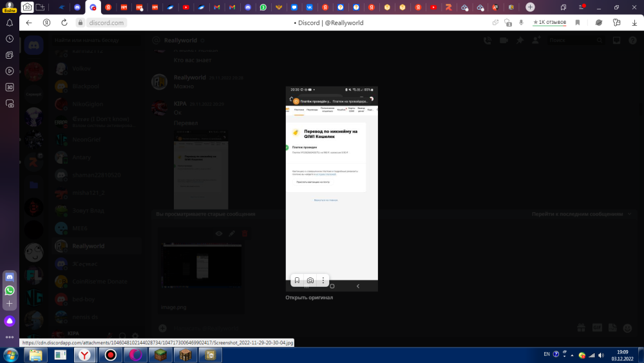644x363 pixels.
Task: Focus the discord.com address field
Action: (x=106, y=23)
